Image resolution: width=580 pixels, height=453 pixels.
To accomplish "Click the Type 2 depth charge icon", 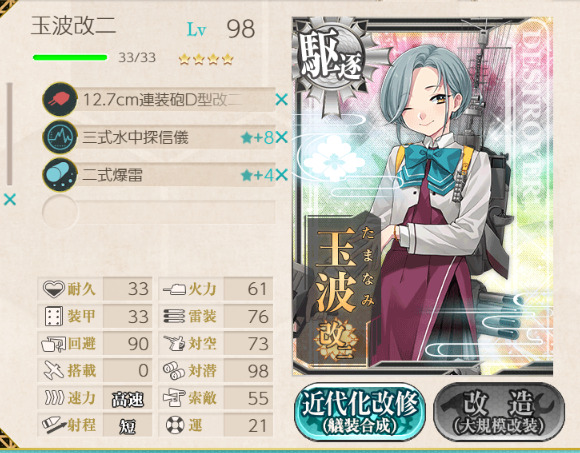I will coord(60,175).
